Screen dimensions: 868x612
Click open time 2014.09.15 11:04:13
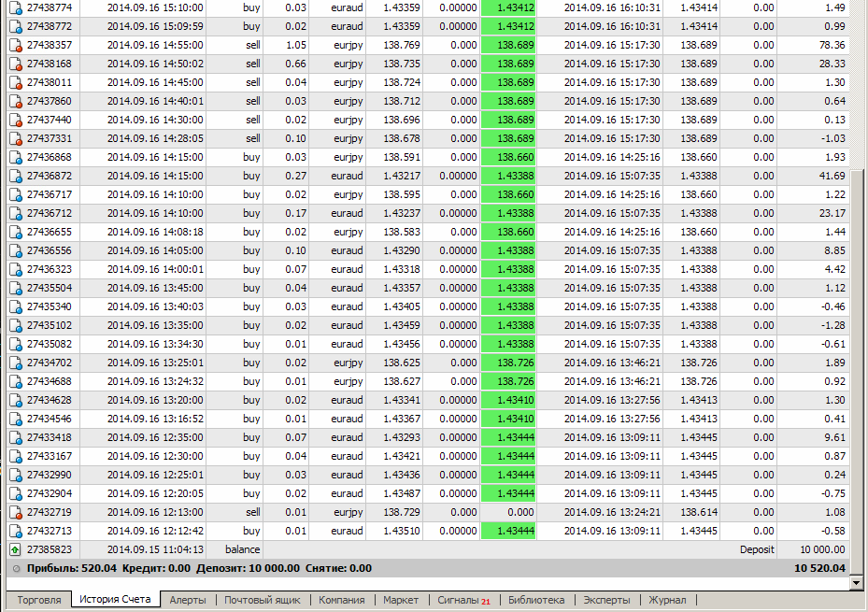point(155,549)
